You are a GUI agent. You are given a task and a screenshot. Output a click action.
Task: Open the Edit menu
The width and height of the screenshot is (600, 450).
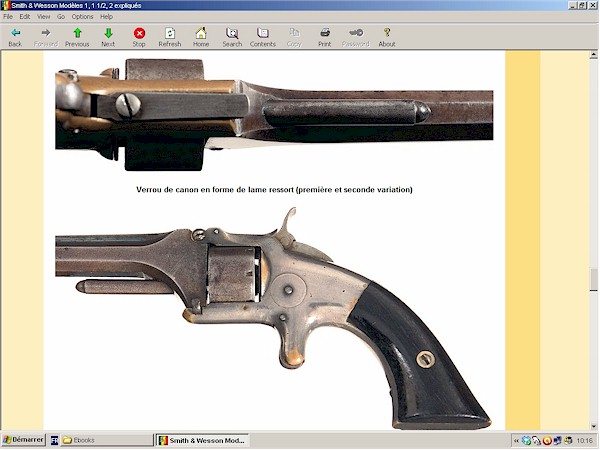click(x=25, y=16)
